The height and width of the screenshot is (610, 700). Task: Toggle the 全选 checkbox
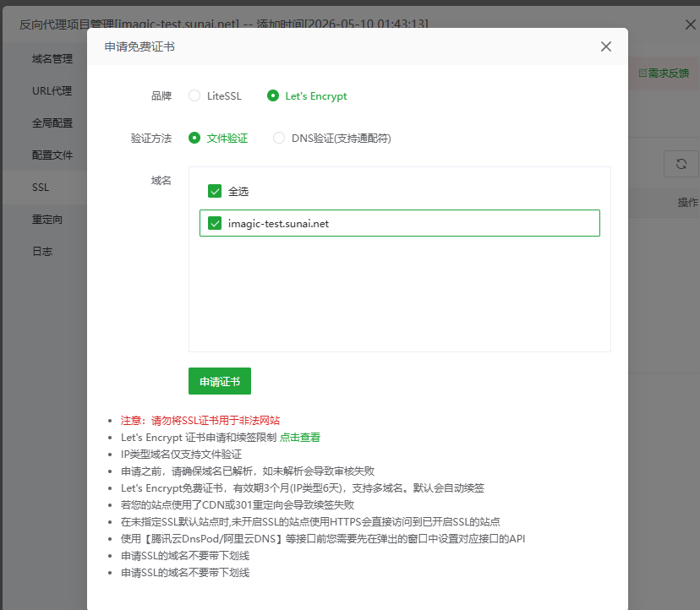point(215,192)
